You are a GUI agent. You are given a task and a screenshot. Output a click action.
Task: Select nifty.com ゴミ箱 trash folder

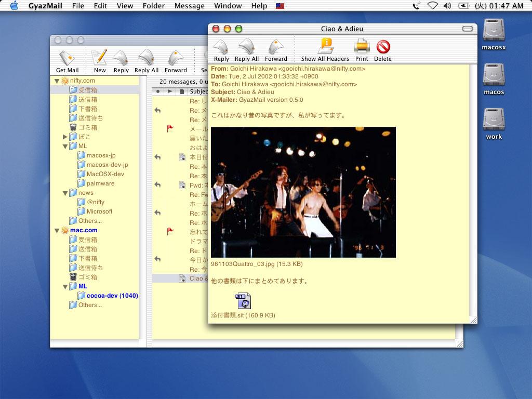84,128
